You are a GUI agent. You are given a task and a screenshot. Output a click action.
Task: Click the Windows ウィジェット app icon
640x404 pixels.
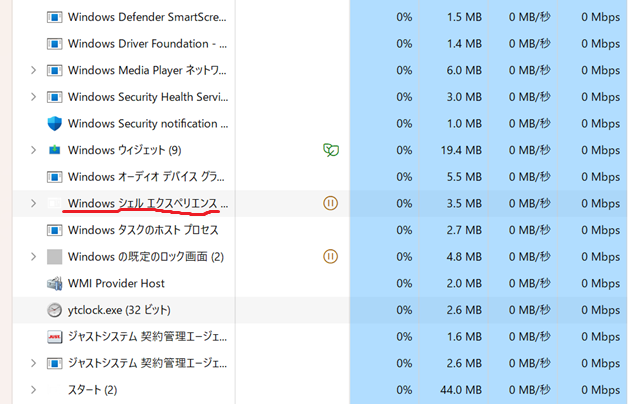[x=54, y=150]
